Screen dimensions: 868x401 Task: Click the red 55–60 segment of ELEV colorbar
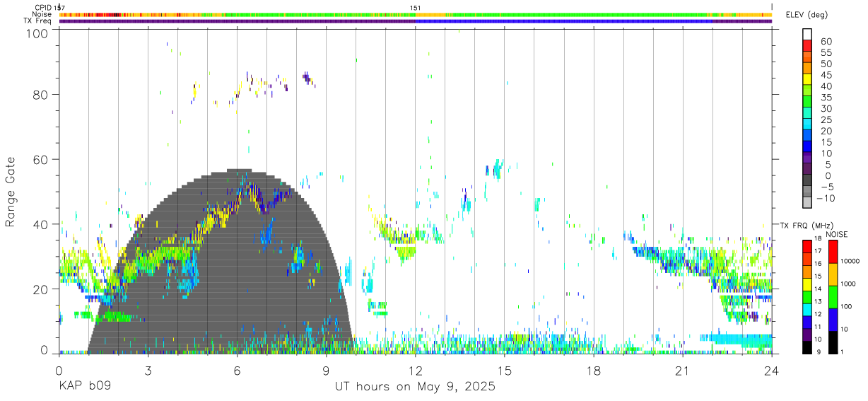coord(807,47)
